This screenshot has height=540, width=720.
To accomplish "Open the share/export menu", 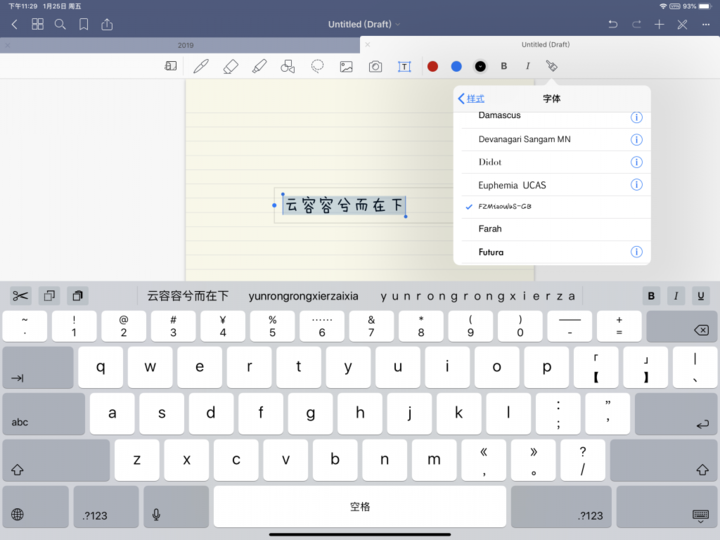I will pos(107,24).
